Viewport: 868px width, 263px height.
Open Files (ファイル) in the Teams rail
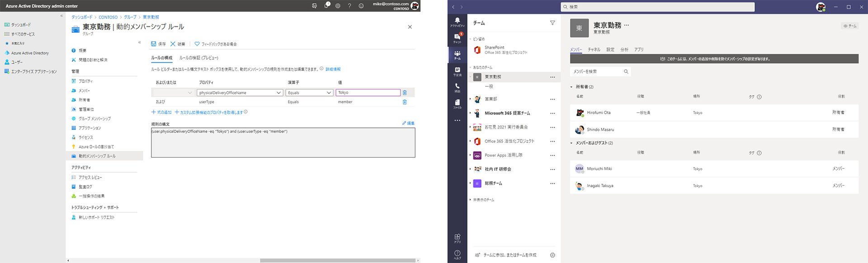[457, 104]
